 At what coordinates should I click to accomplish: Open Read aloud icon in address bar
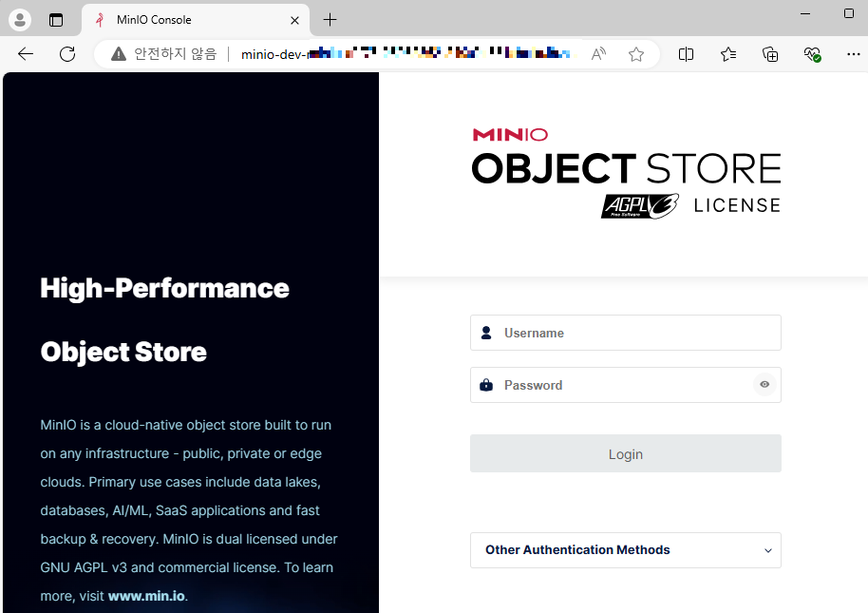click(598, 54)
